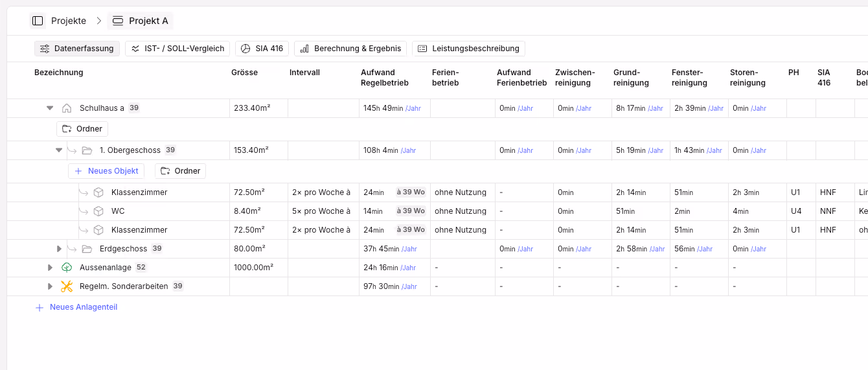The height and width of the screenshot is (370, 868).
Task: Toggle the sidebar panel icon
Action: (x=38, y=21)
